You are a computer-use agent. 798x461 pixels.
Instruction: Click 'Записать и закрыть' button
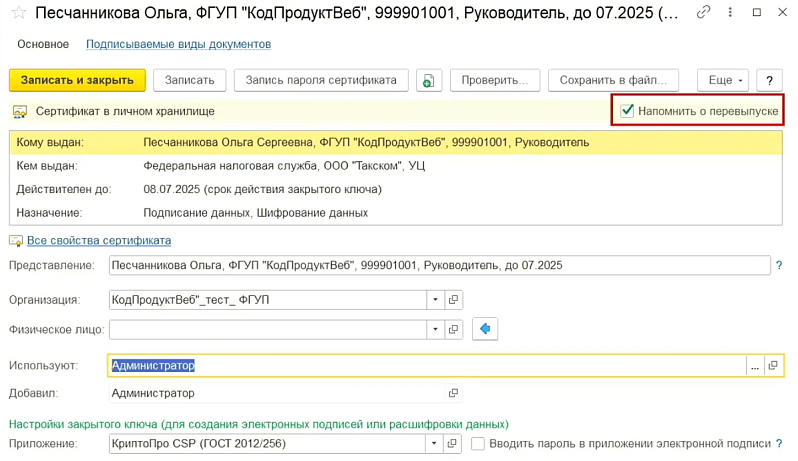coord(77,80)
